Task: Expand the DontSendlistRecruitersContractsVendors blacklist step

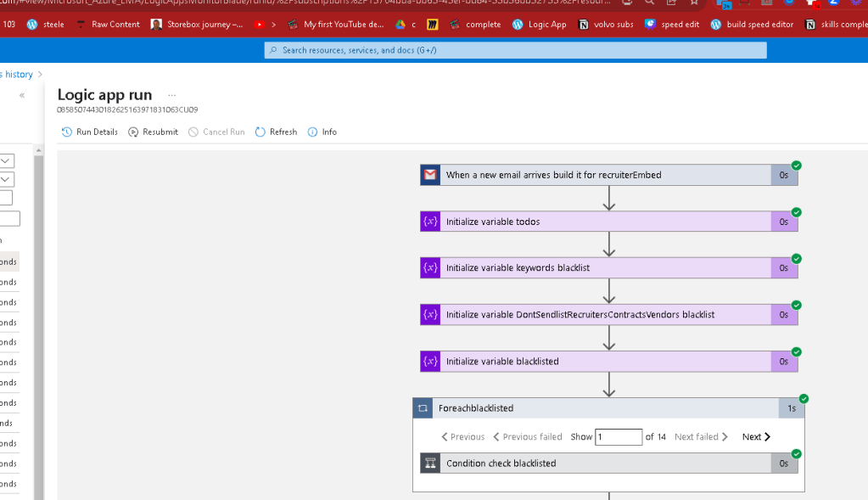Action: (609, 314)
